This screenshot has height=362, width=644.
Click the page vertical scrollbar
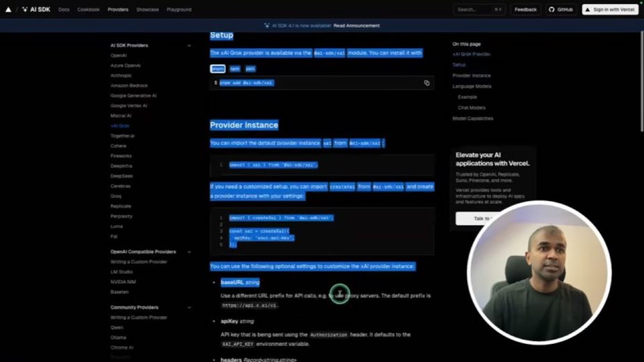[642, 82]
